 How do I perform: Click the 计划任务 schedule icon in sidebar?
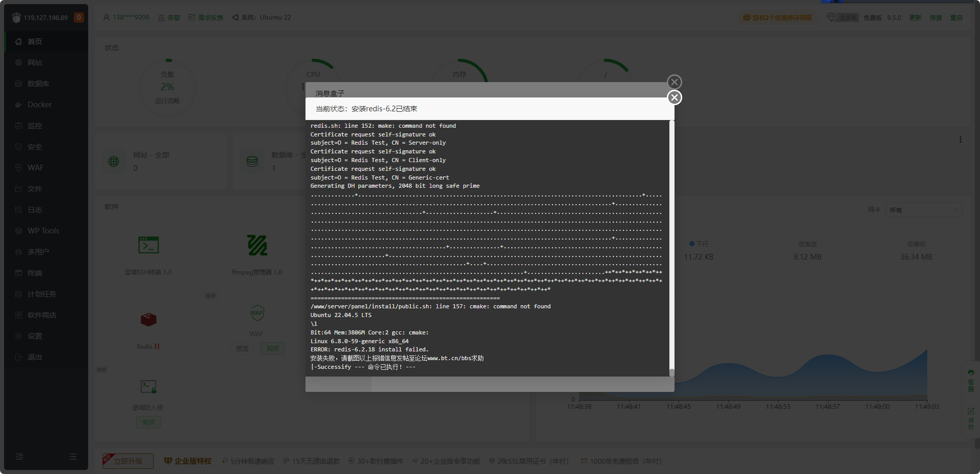tap(18, 294)
